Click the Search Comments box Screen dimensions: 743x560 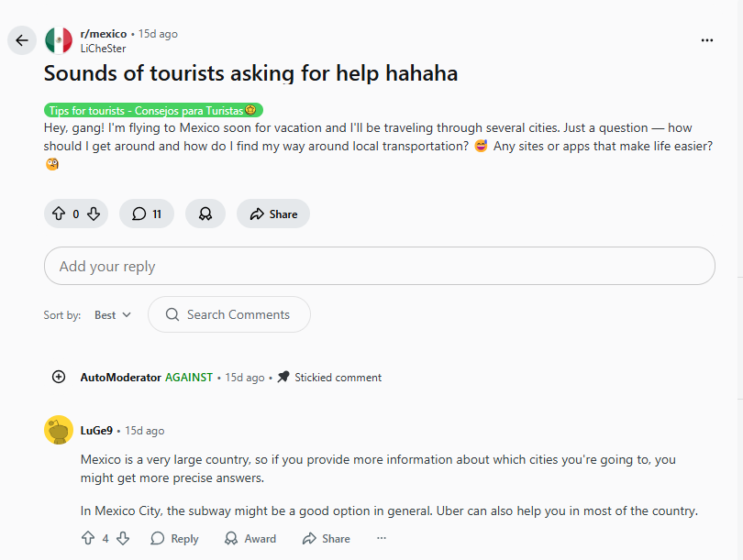pos(229,314)
